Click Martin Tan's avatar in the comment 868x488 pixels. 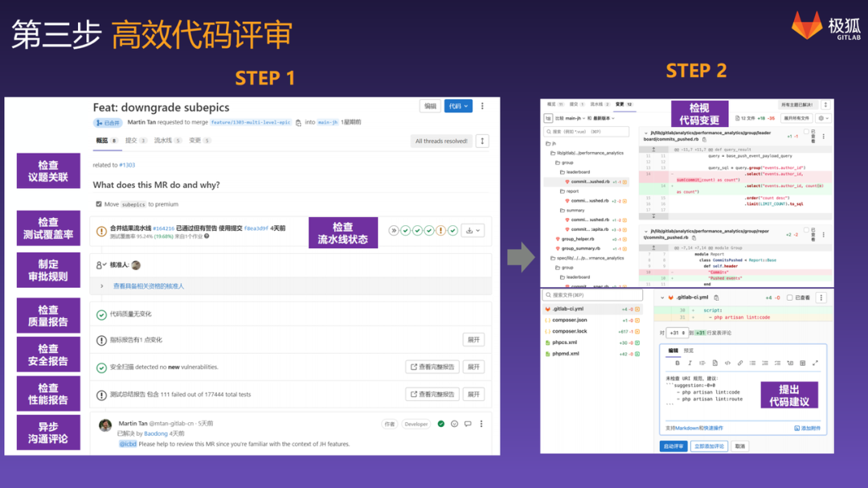click(105, 424)
